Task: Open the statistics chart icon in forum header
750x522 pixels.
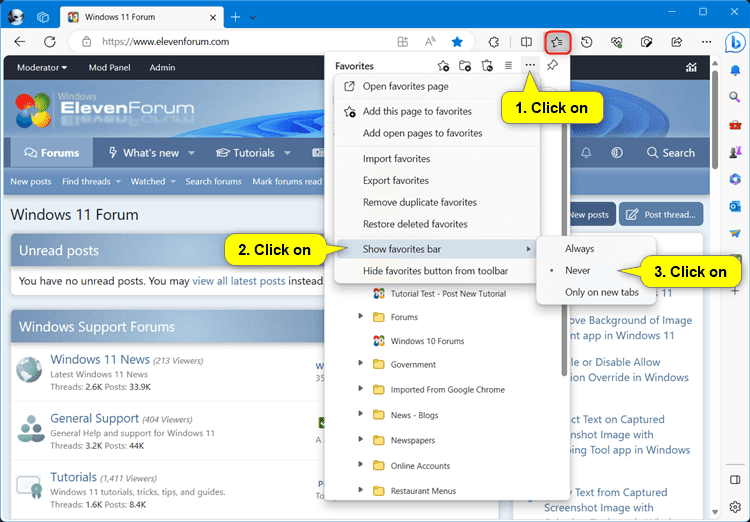Action: pos(691,67)
